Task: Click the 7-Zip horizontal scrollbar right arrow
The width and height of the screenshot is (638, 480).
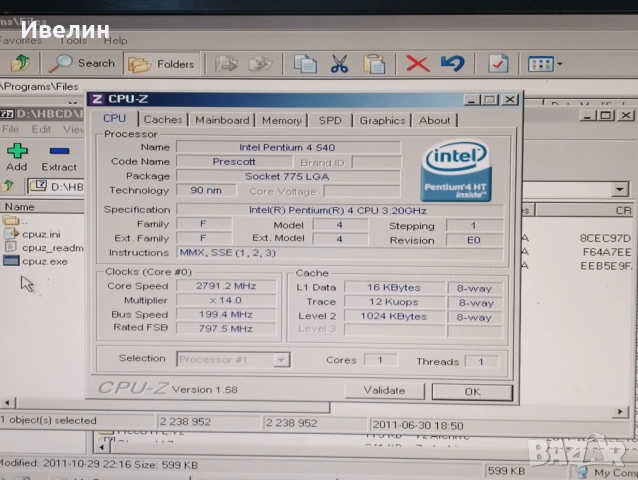Action: click(x=620, y=412)
